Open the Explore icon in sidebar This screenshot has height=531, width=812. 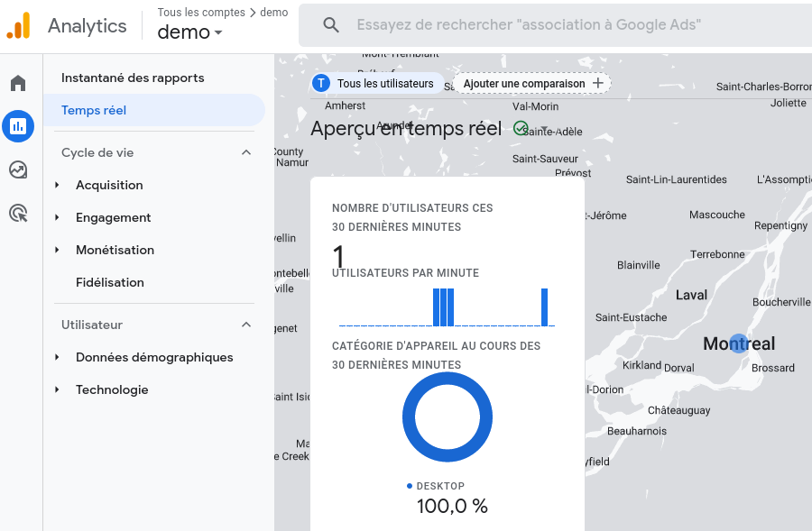point(18,169)
